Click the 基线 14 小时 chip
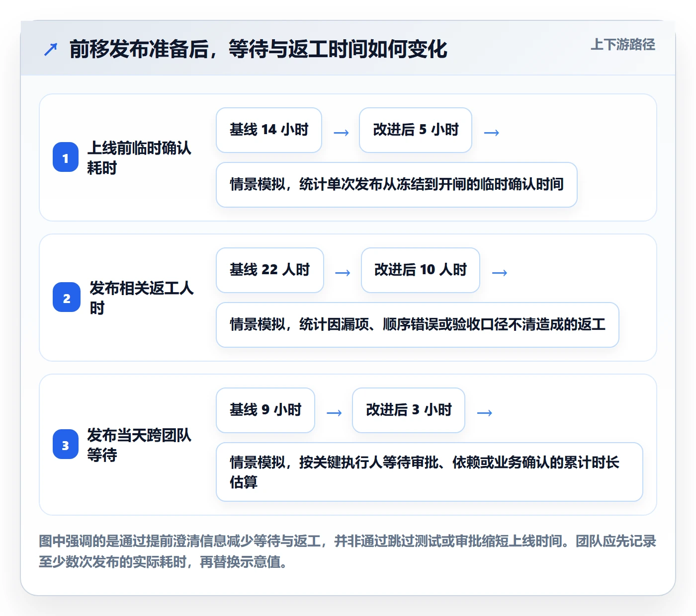The image size is (696, 616). tap(269, 130)
